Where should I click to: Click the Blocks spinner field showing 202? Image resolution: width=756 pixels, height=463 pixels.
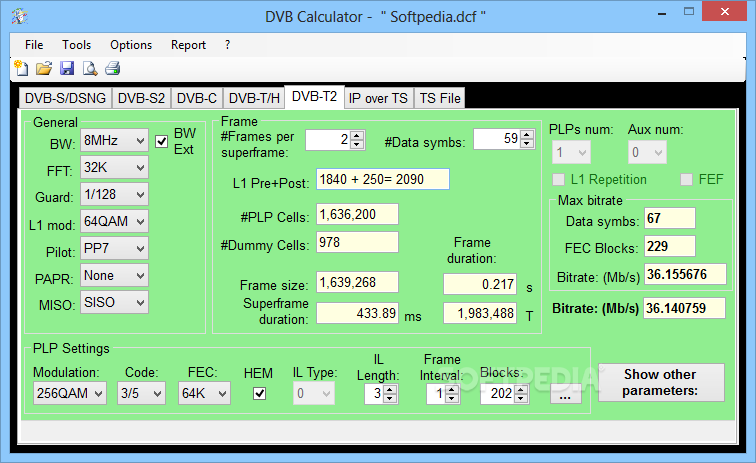[x=504, y=394]
